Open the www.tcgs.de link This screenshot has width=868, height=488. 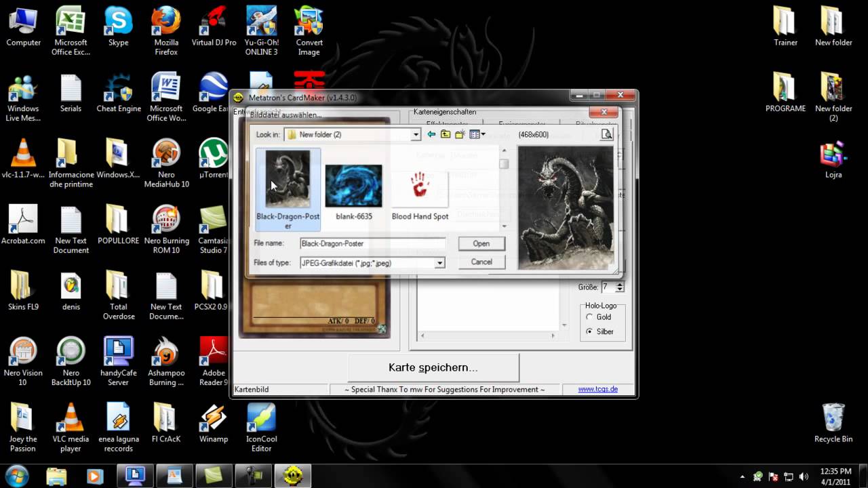(597, 389)
